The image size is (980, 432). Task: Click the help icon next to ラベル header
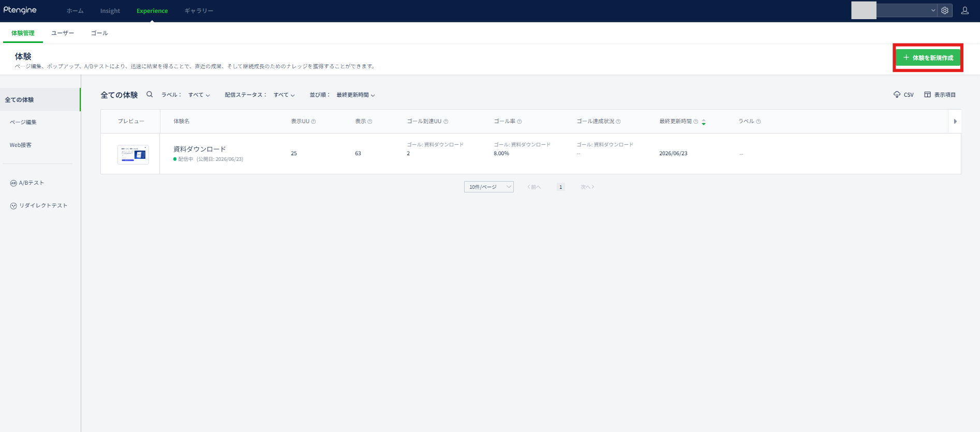[759, 122]
